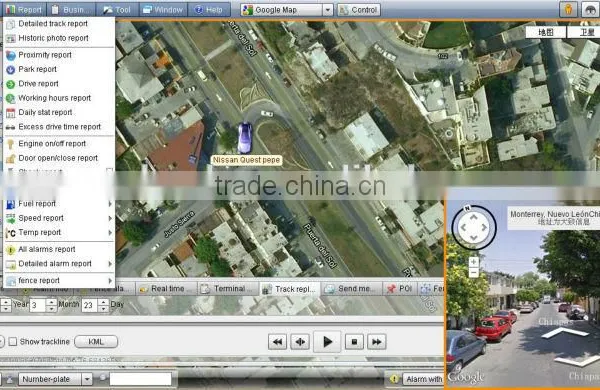
Task: Switch to the Terminal tab
Action: pyautogui.click(x=228, y=289)
